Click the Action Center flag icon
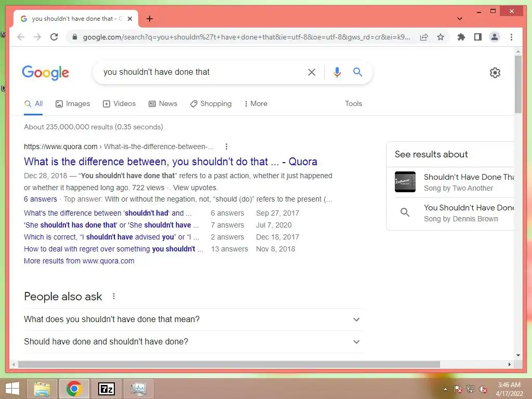 pos(458,389)
